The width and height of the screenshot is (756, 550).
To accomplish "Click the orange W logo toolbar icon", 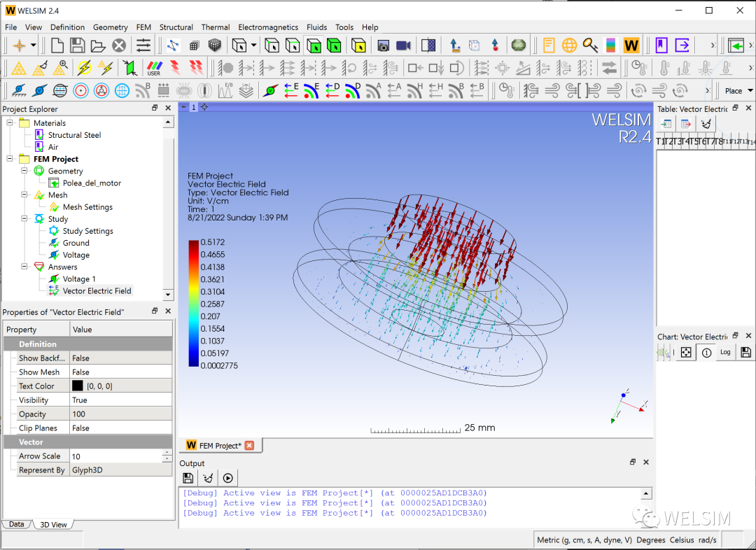I will [x=631, y=45].
